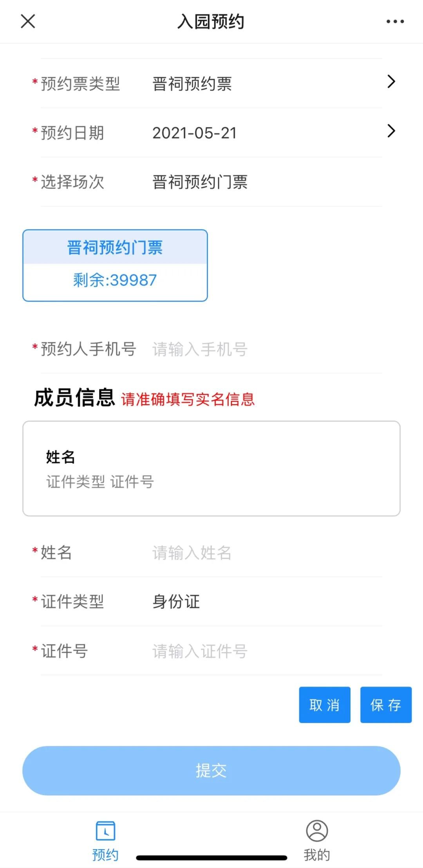Tap the 预约 clock icon
Screen dimensions: 423x868
105,830
